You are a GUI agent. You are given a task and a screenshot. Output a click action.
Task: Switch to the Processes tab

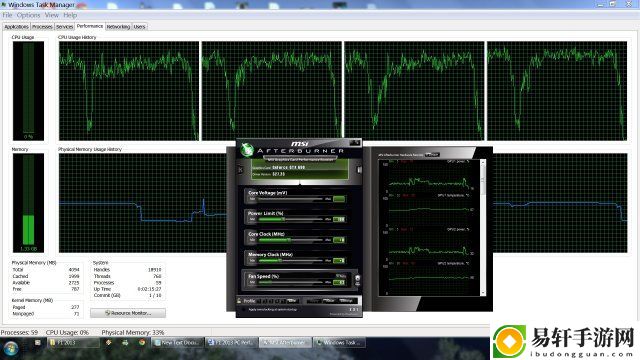pos(42,27)
